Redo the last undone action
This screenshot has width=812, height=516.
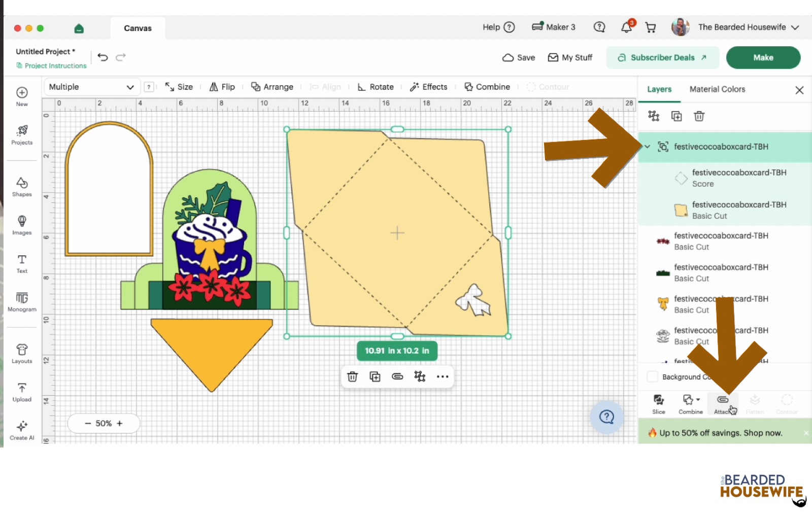click(x=121, y=57)
